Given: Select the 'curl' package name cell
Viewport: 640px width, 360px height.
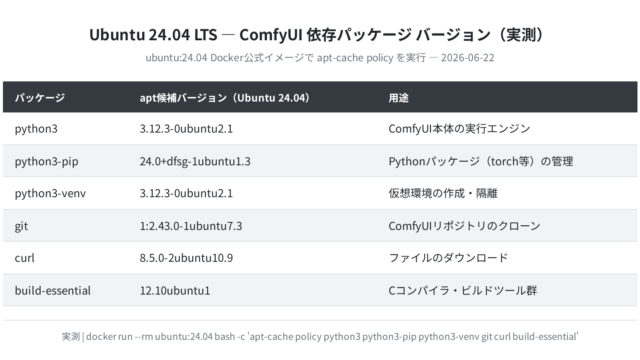Looking at the screenshot, I should pos(24,258).
